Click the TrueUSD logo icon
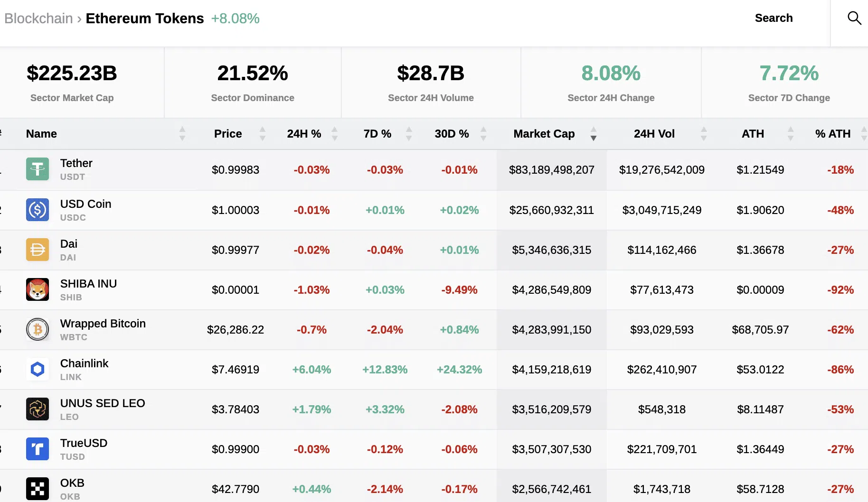The height and width of the screenshot is (502, 868). point(38,449)
